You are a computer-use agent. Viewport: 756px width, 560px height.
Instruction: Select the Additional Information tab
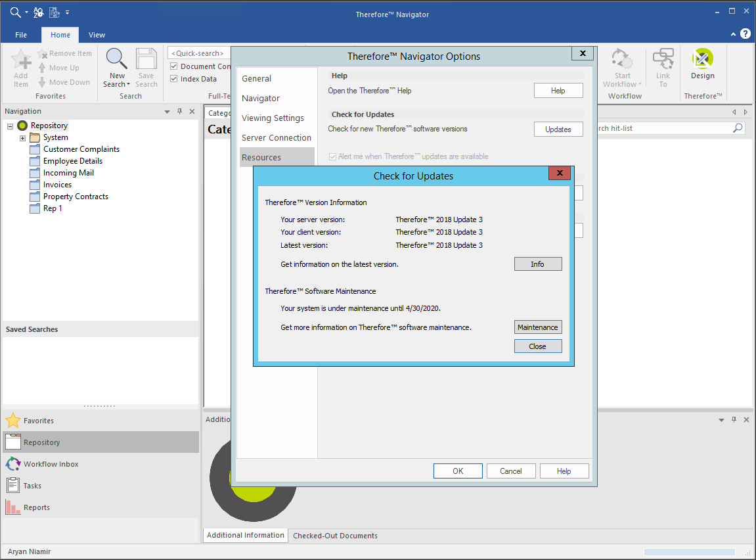click(x=246, y=535)
